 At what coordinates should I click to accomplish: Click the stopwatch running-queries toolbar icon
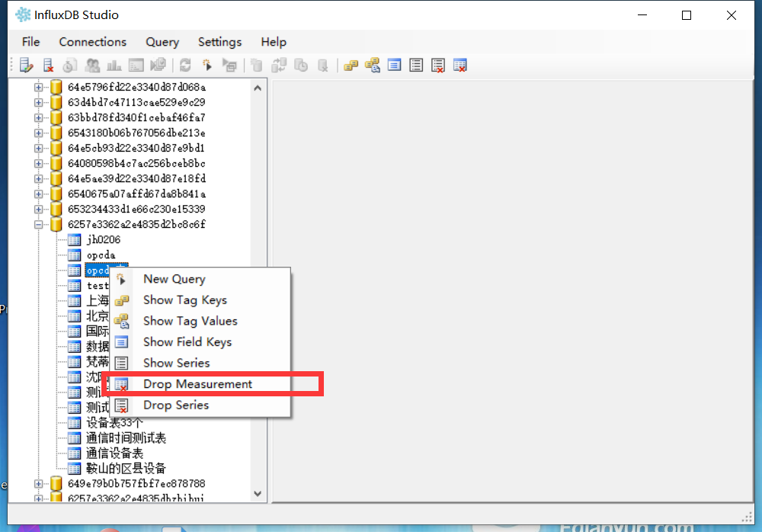coord(70,65)
